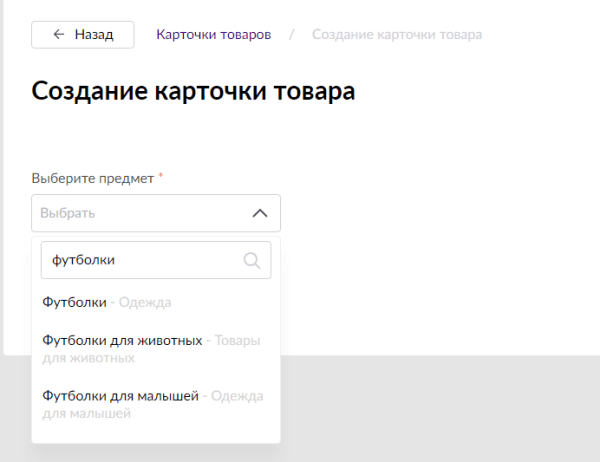This screenshot has height=462, width=600.
Task: Collapse the list with the chevron-up arrow
Action: point(260,213)
